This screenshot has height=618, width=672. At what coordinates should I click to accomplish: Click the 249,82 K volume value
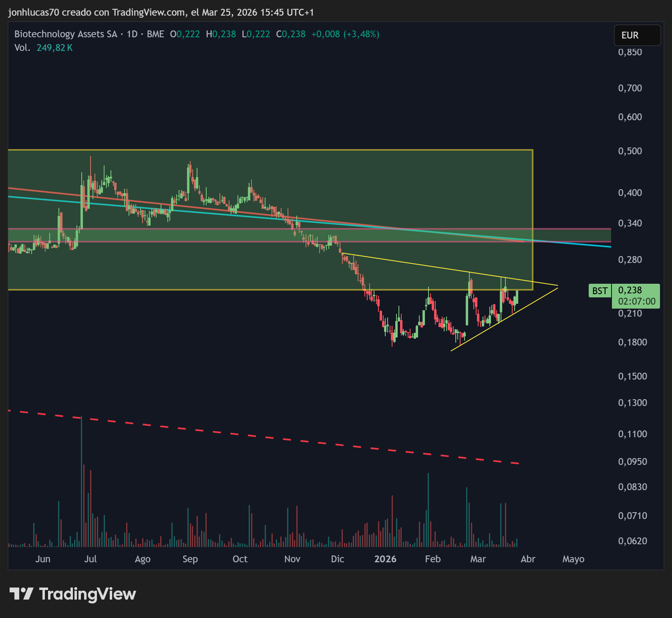click(54, 48)
